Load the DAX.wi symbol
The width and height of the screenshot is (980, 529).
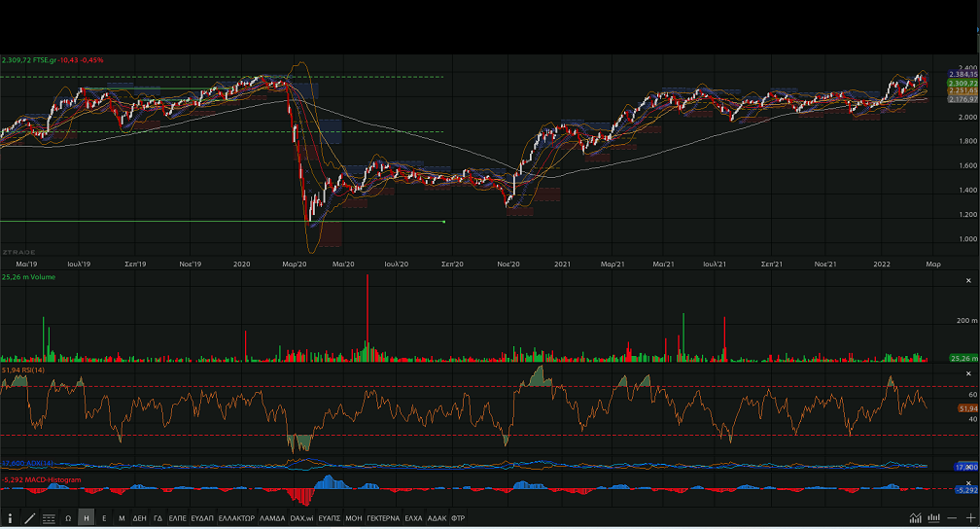coord(301,518)
